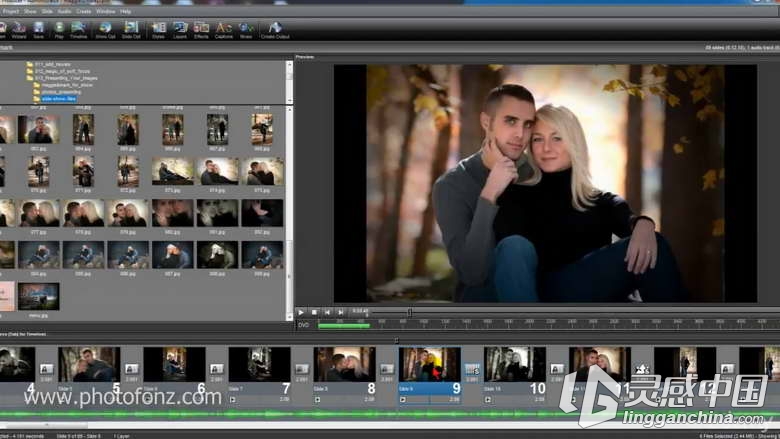
Task: Open the Layers toolbar icon
Action: tap(180, 30)
